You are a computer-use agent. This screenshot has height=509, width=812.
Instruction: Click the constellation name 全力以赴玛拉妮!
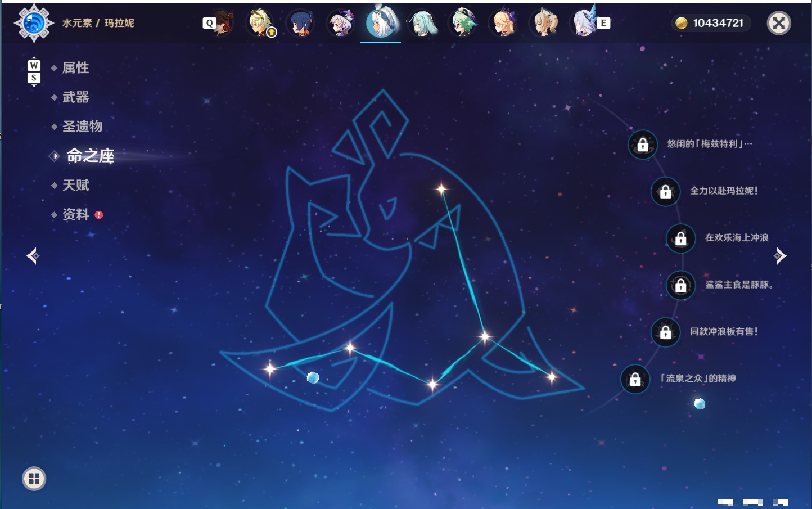(724, 191)
